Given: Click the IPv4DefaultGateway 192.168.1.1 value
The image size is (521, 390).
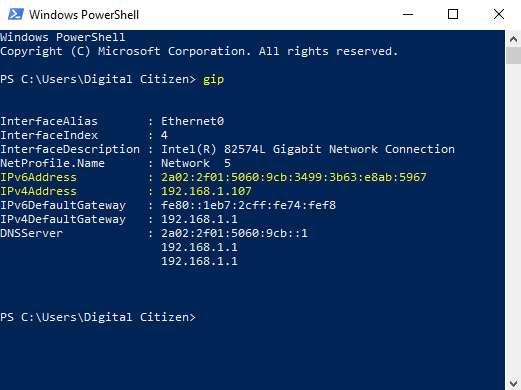Looking at the screenshot, I should 199,219.
